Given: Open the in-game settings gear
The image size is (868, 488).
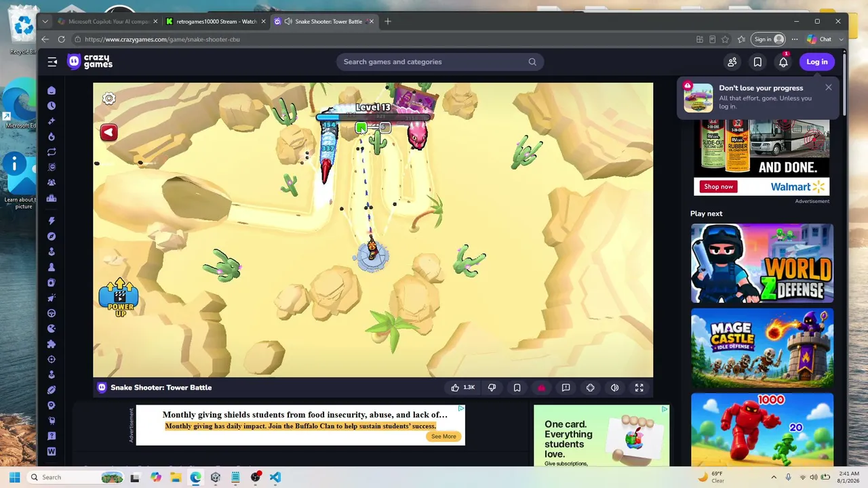Looking at the screenshot, I should [x=108, y=99].
